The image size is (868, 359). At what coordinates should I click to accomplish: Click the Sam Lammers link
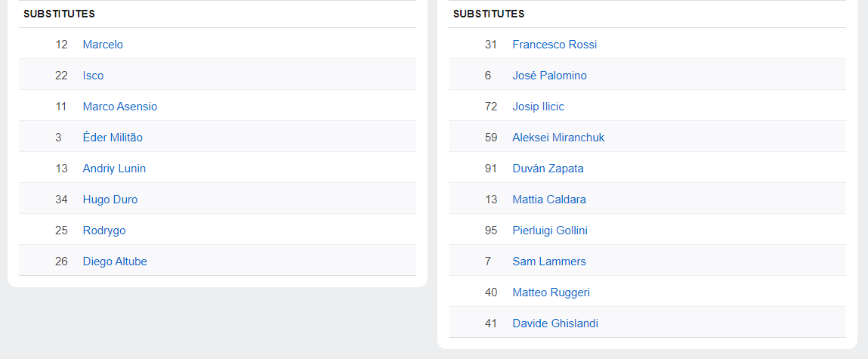(x=549, y=262)
